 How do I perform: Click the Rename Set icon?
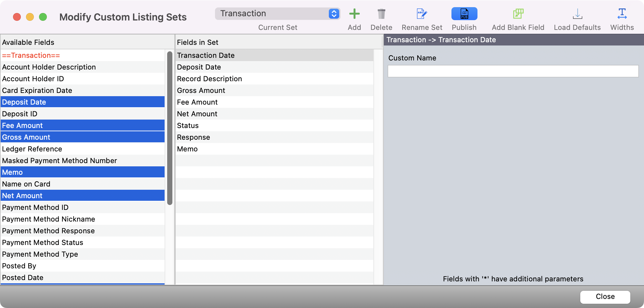click(422, 14)
